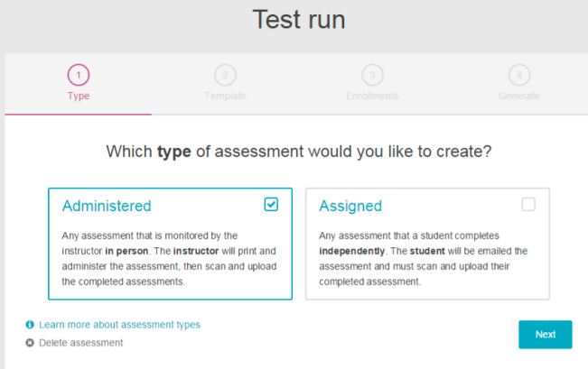Click the step 2 circle icon
The height and width of the screenshot is (369, 588).
coord(225,75)
